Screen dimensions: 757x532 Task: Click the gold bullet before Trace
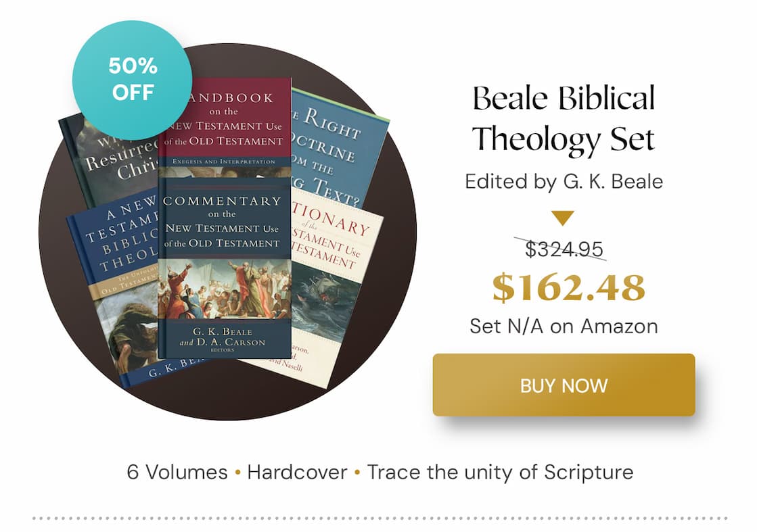(x=357, y=473)
